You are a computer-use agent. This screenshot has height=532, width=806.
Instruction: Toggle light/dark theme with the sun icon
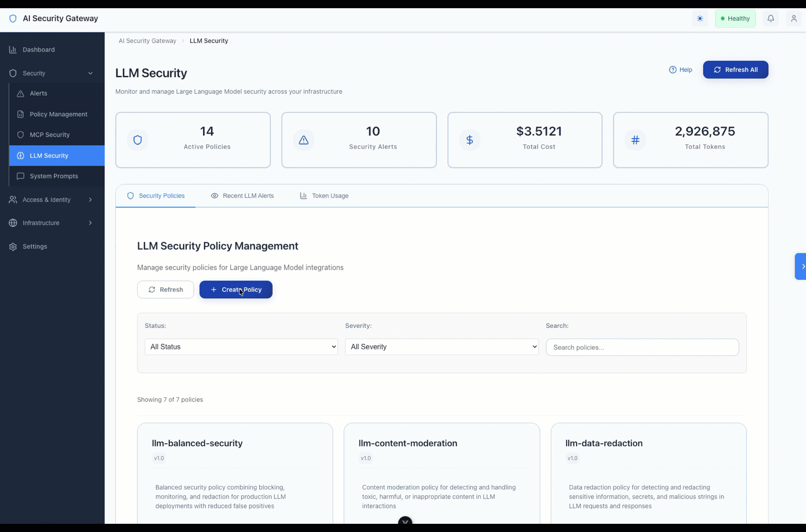(x=700, y=18)
